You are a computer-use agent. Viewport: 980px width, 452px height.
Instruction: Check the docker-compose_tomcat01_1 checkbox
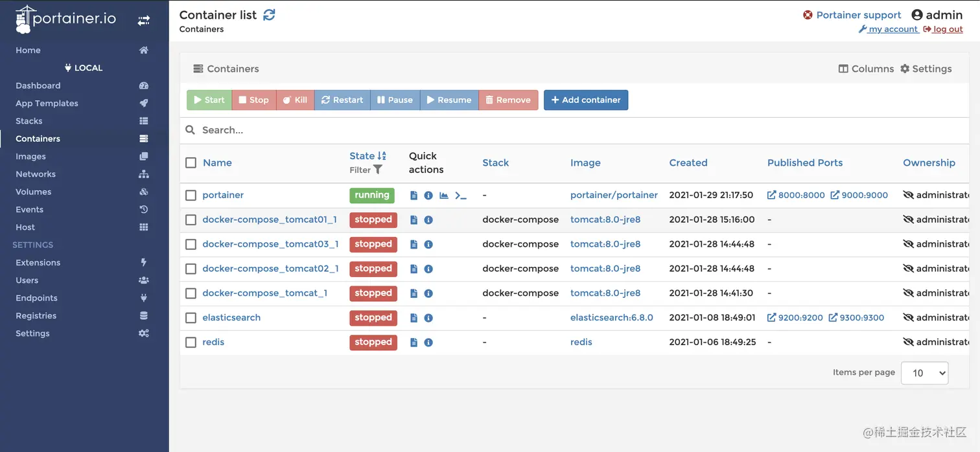(x=191, y=220)
